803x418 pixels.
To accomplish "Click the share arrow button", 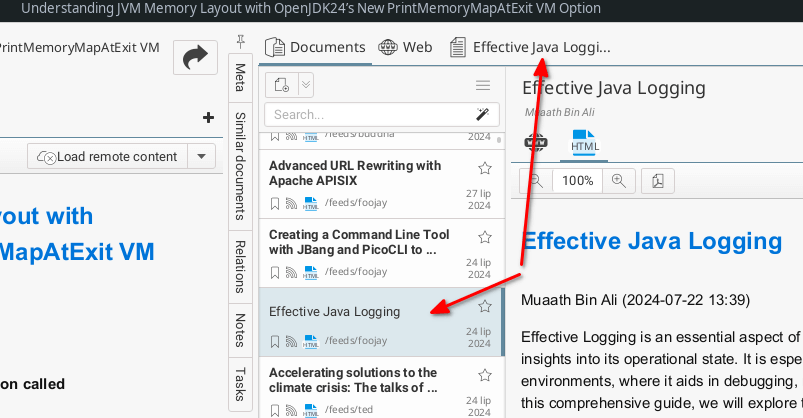I will click(195, 57).
